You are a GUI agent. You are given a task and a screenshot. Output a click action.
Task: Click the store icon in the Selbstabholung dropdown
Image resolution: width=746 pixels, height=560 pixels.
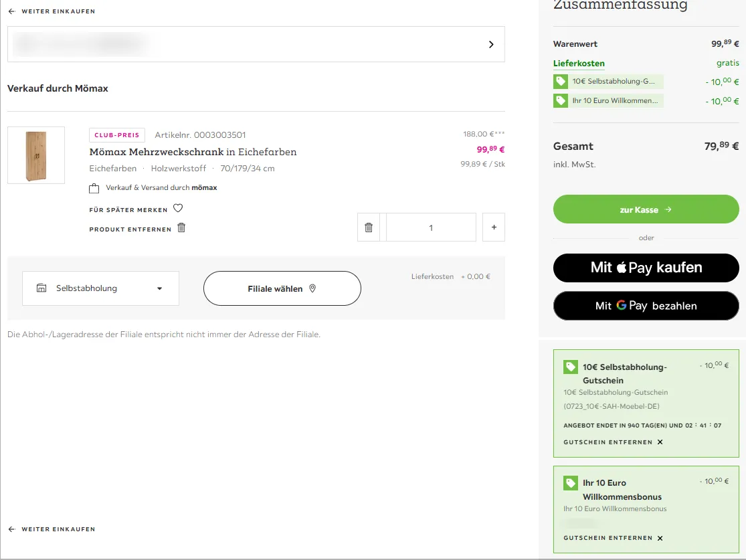(41, 288)
